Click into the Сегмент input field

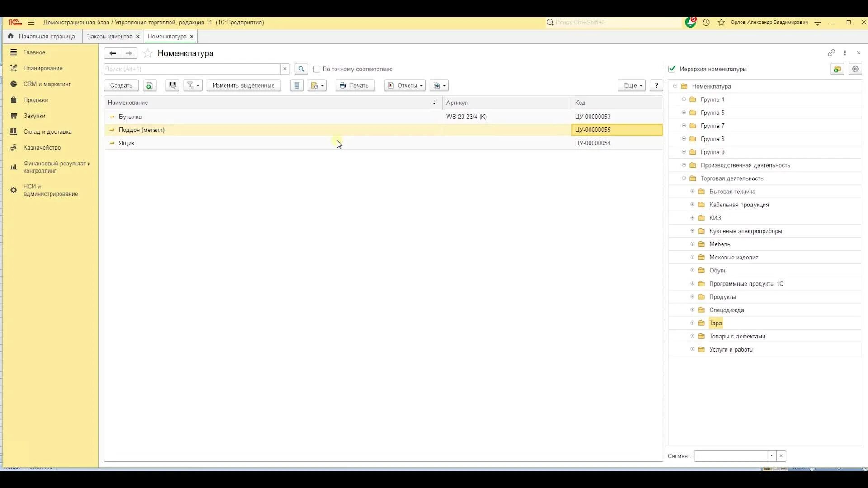point(731,456)
